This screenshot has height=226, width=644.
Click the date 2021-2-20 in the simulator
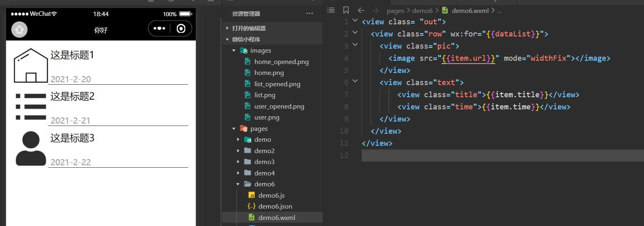[x=71, y=79]
